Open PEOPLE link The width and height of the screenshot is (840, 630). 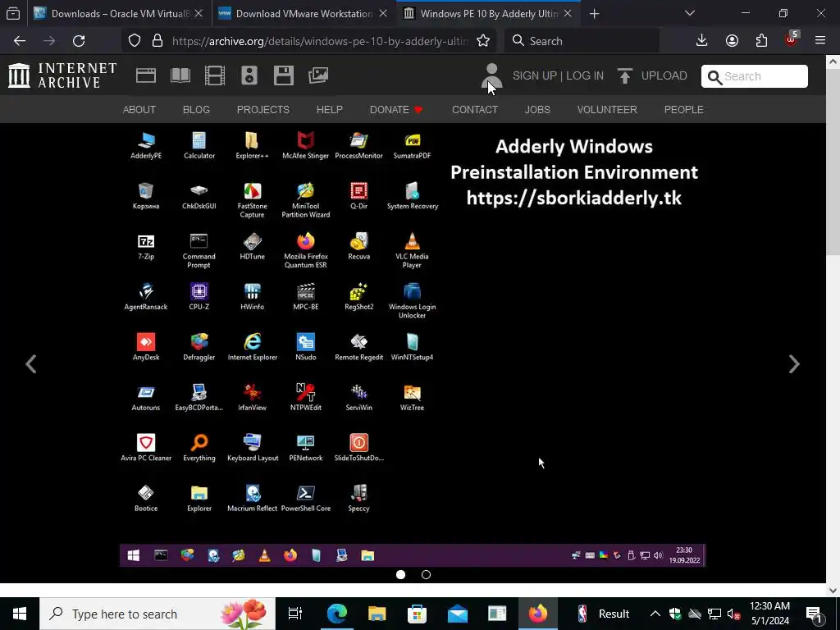[x=684, y=110]
